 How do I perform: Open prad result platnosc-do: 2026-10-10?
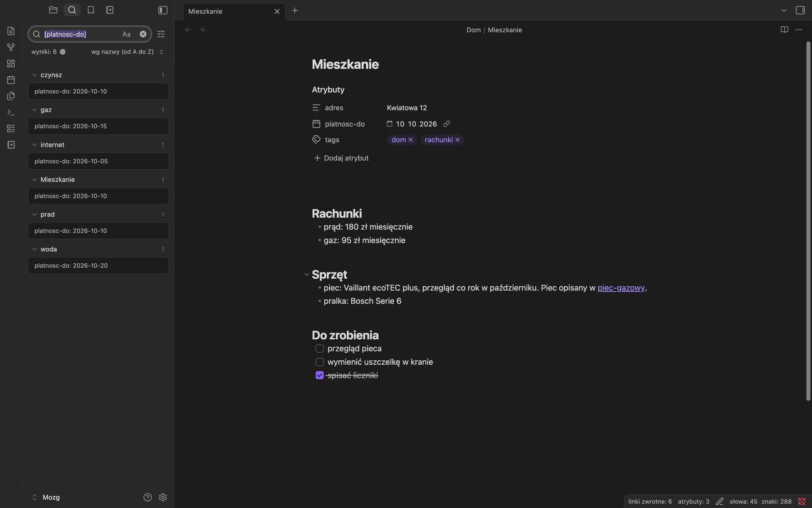click(98, 231)
